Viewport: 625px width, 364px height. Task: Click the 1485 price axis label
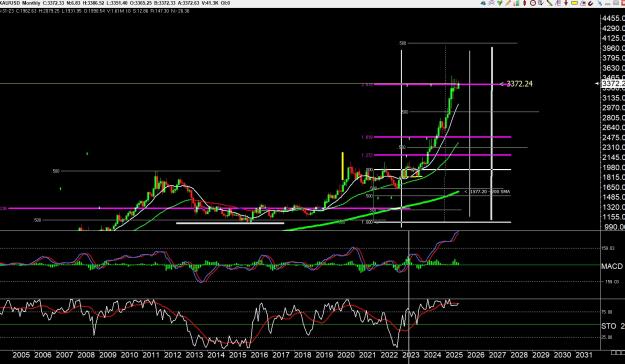[613, 197]
